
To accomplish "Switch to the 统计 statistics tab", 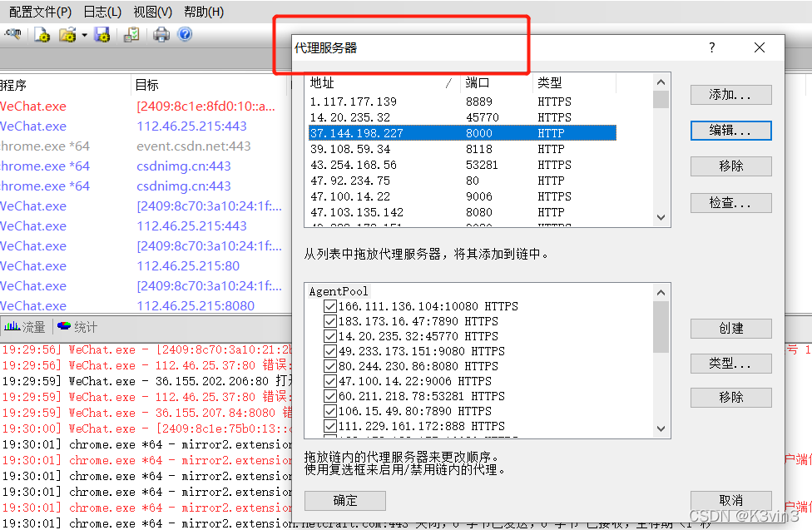I will click(77, 327).
